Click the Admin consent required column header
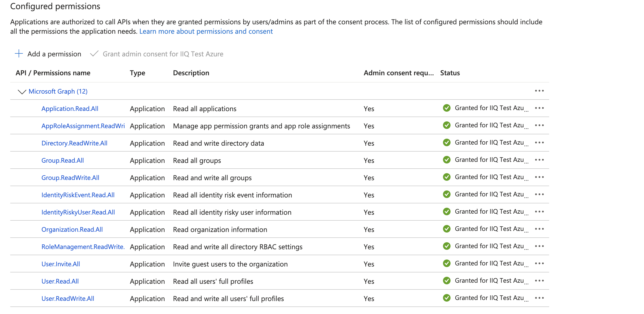 click(x=398, y=73)
